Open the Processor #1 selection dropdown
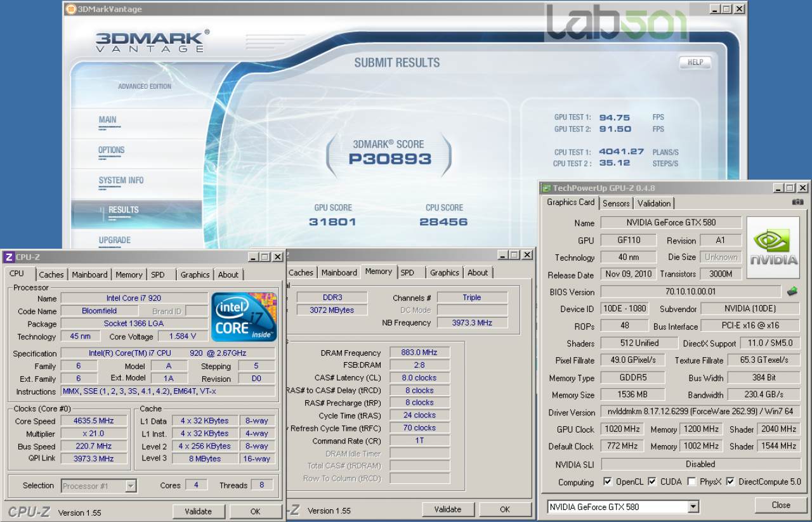This screenshot has height=522, width=812. point(98,486)
